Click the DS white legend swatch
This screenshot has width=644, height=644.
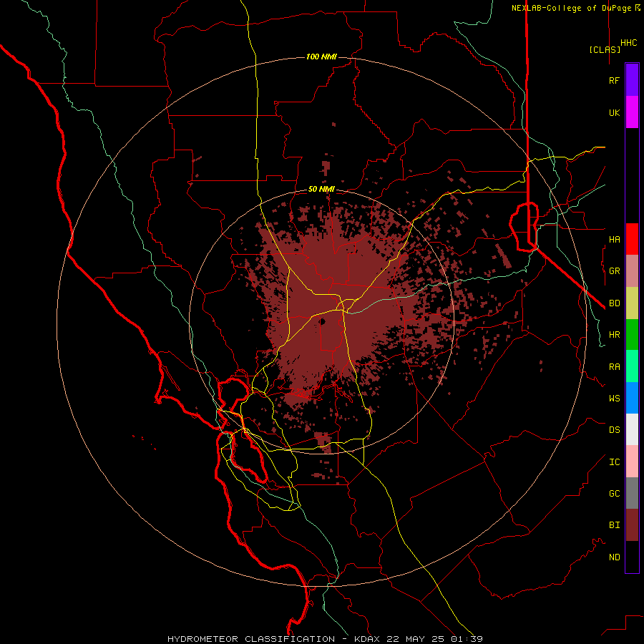coord(632,429)
